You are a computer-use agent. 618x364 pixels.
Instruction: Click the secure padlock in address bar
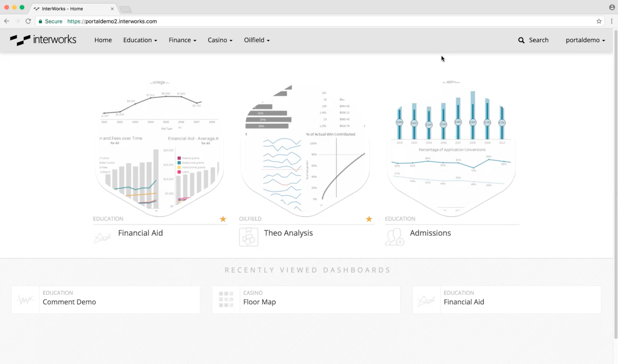click(x=41, y=21)
